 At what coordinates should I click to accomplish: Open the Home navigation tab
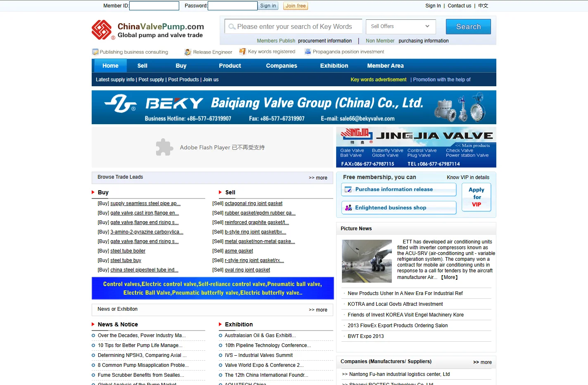[x=110, y=66]
